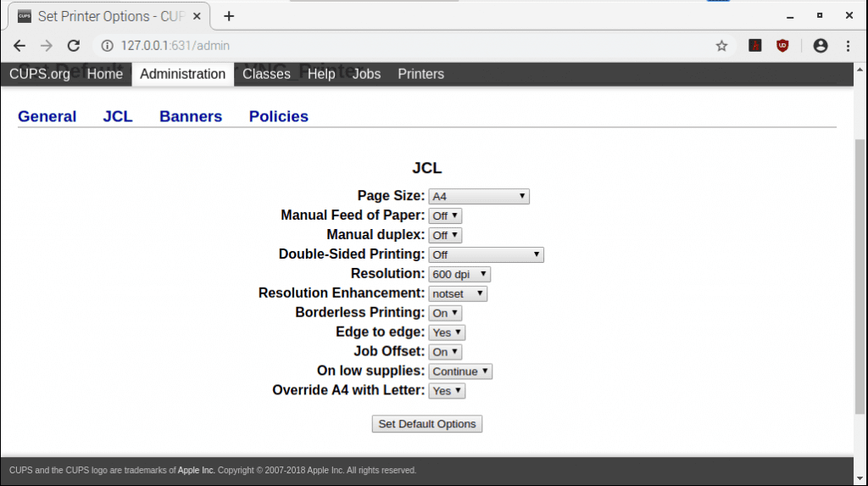Viewport: 868px width, 486px height.
Task: Click the site info icon in address bar
Action: click(107, 46)
